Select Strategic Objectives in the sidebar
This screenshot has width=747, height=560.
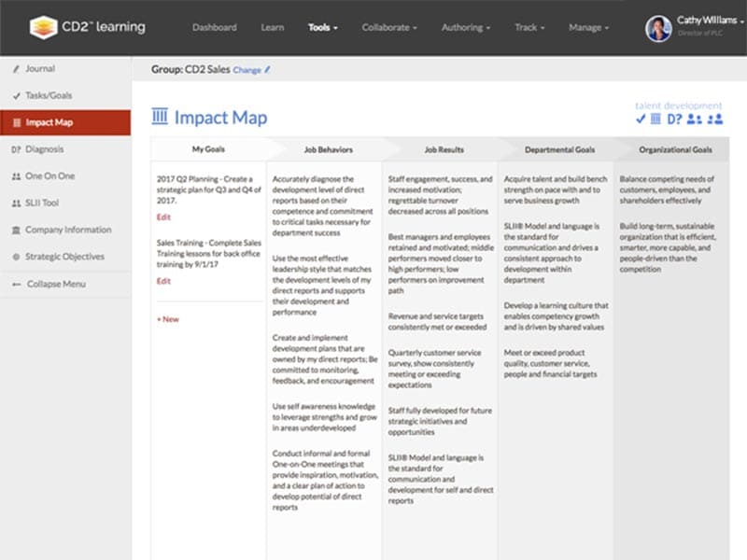coord(64,257)
